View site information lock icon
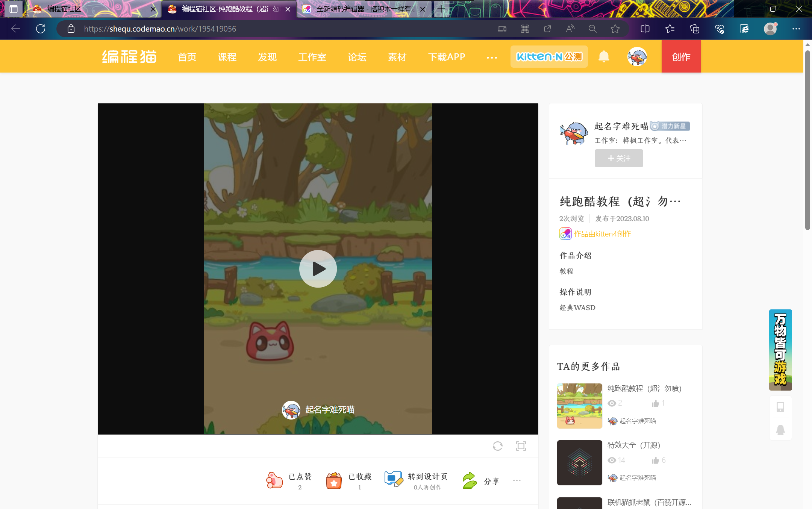 coord(71,29)
